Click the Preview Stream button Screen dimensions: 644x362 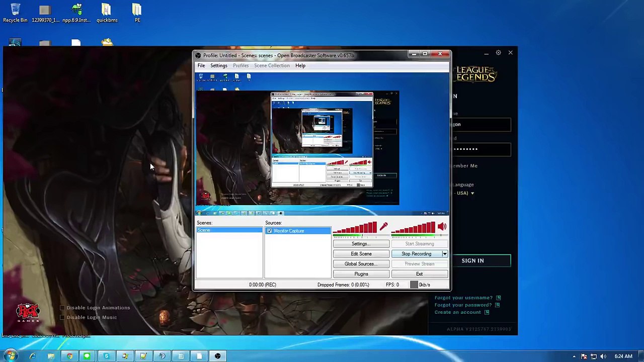pyautogui.click(x=420, y=264)
